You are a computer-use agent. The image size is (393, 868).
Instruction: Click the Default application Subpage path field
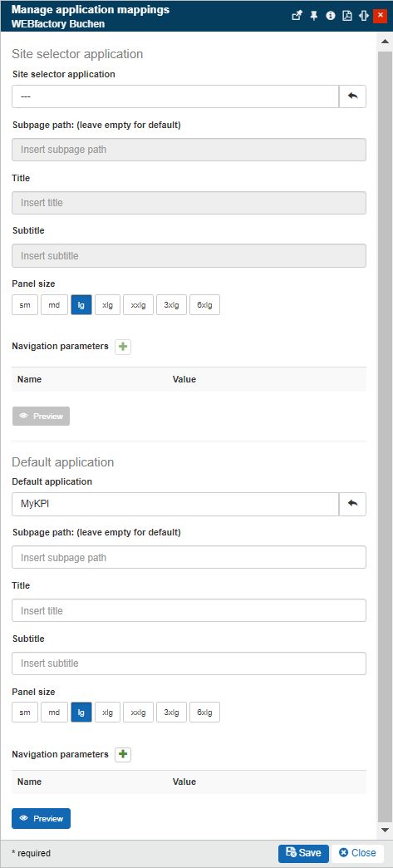coord(189,557)
